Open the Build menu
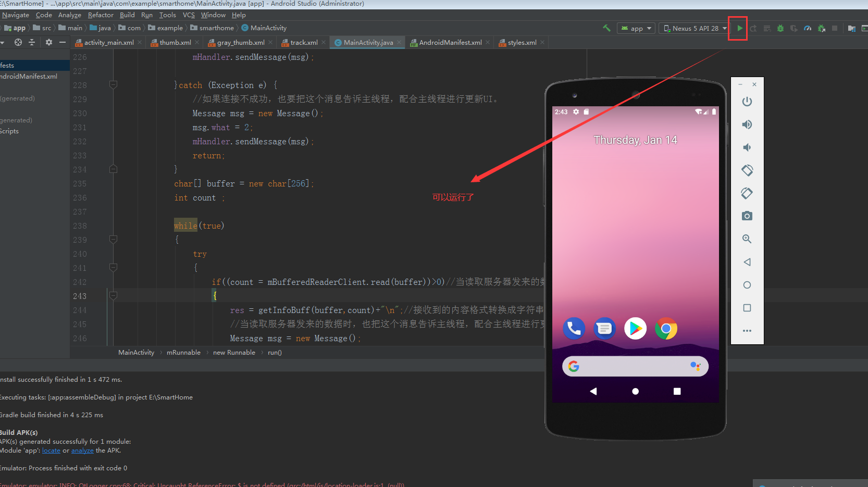This screenshot has height=487, width=868. pos(127,15)
